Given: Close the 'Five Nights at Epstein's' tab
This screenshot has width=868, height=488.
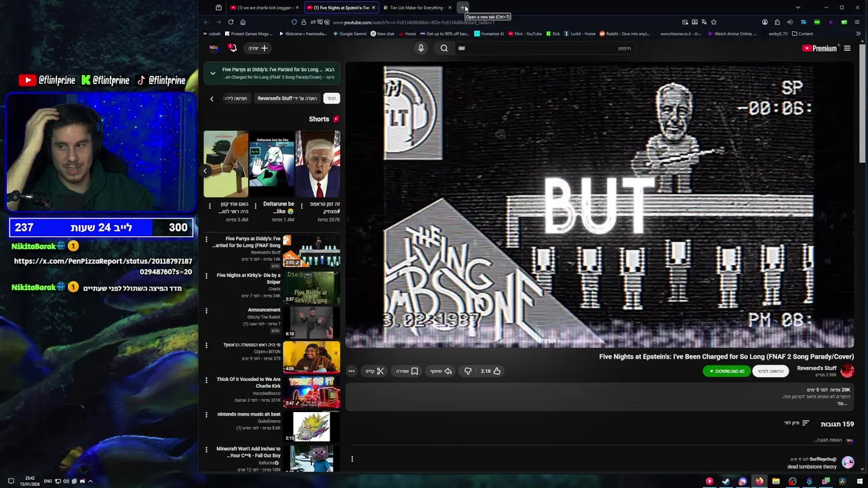Looking at the screenshot, I should pos(373,7).
